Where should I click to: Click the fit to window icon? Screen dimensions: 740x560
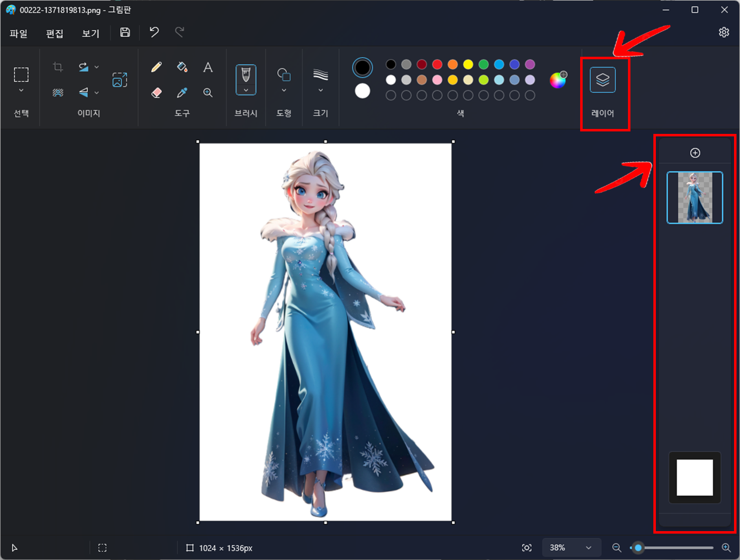coord(527,548)
